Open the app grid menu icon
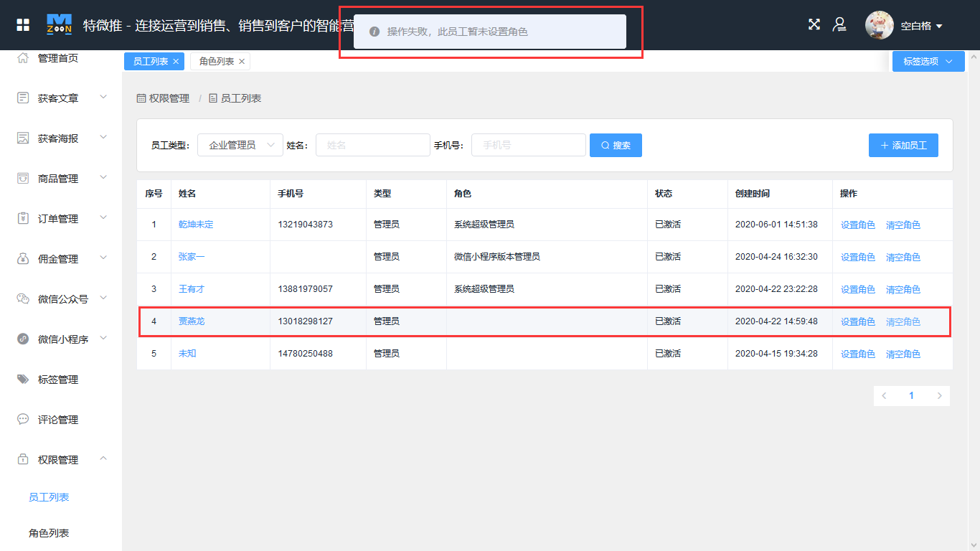The height and width of the screenshot is (551, 980). [23, 26]
